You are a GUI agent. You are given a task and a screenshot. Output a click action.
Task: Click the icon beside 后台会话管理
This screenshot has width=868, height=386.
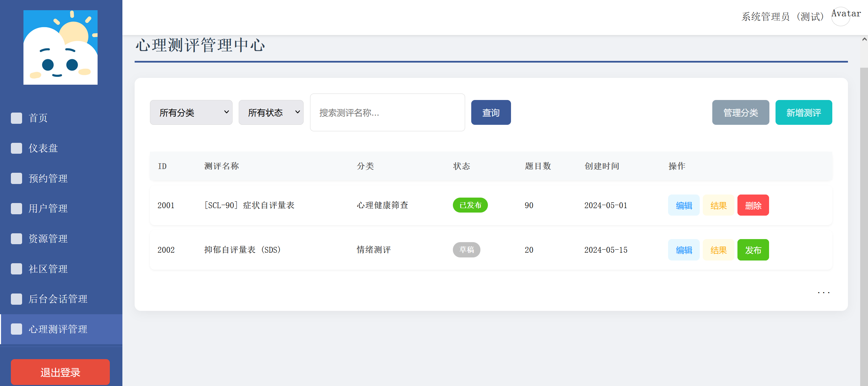[x=16, y=299]
